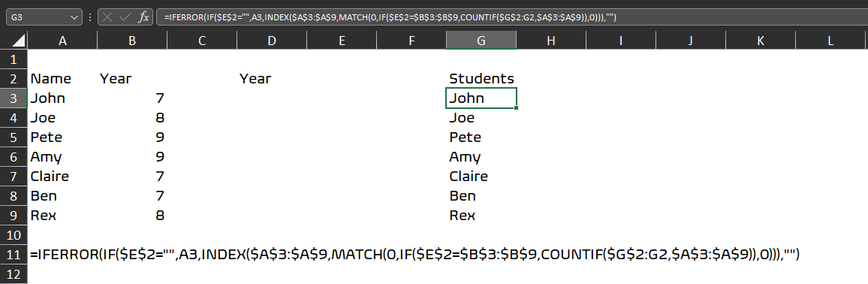Open the Name Box dropdown arrow
Image resolution: width=868 pixels, height=284 pixels.
click(x=75, y=18)
